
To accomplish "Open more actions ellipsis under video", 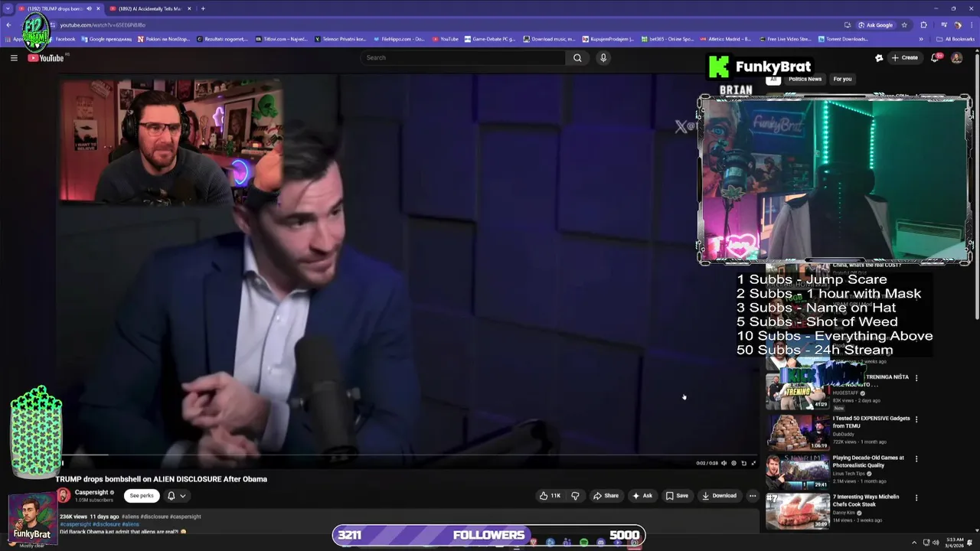I will click(753, 495).
